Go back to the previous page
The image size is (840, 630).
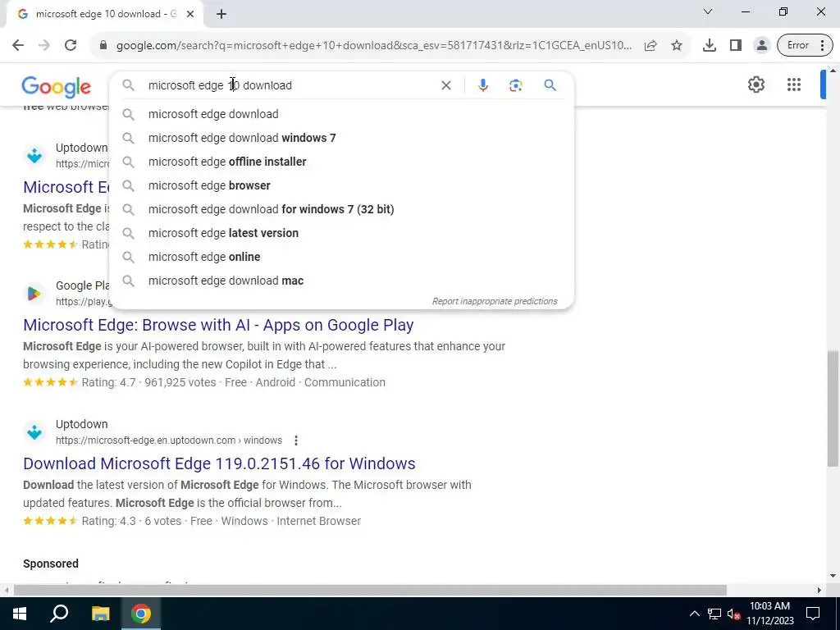18,46
